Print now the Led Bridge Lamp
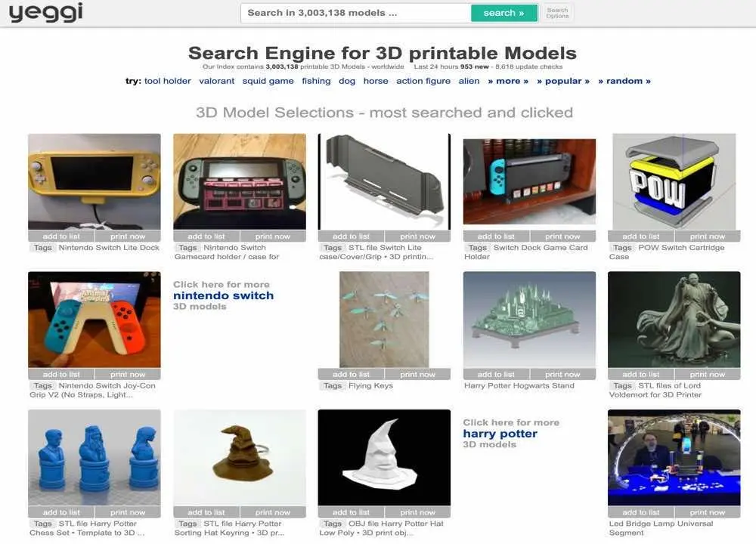 pyautogui.click(x=708, y=512)
